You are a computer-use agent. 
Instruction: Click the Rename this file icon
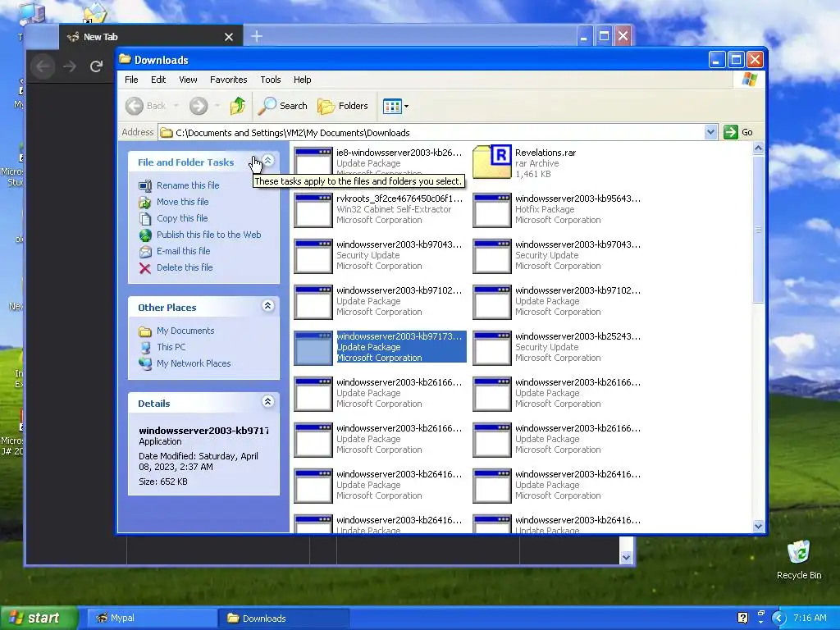(145, 186)
